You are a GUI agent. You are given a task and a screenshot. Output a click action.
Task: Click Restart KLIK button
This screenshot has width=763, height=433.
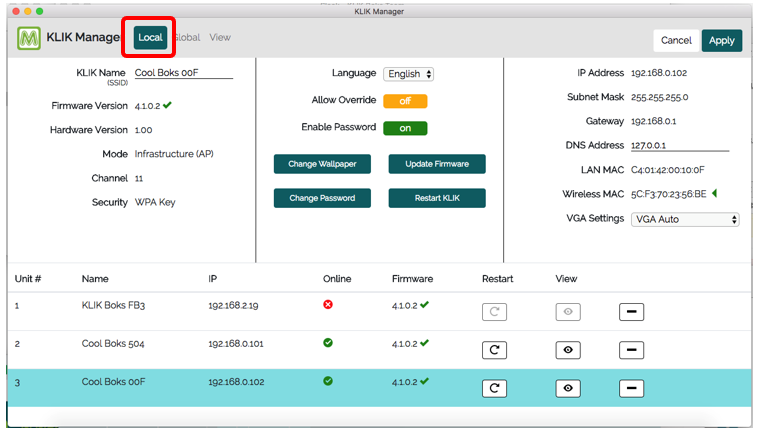click(437, 198)
